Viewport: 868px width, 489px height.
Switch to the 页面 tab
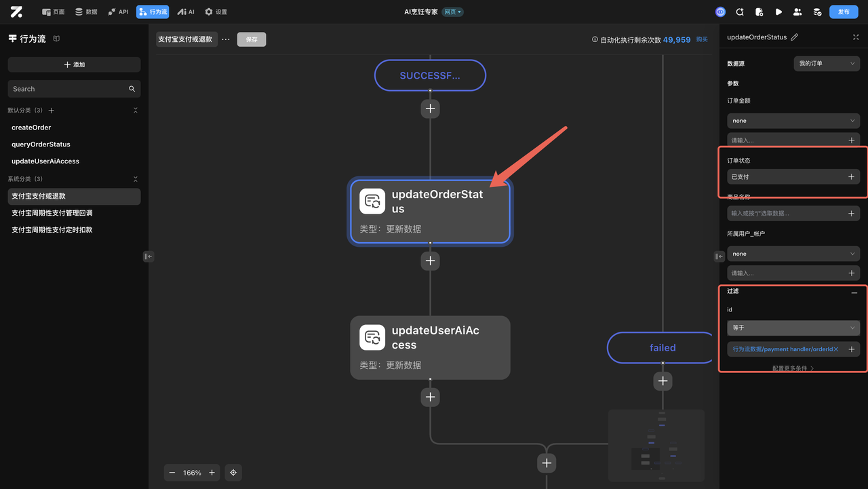click(x=54, y=12)
